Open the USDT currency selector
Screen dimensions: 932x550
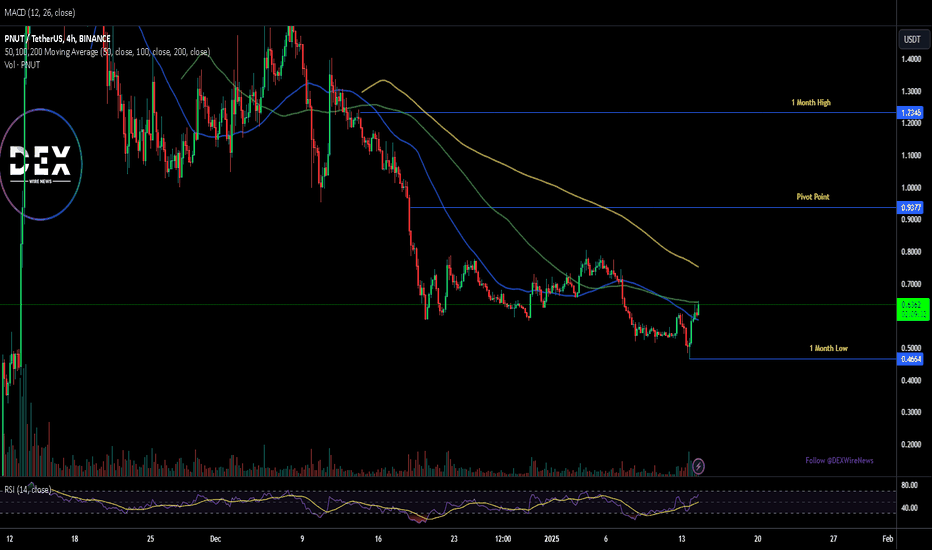[x=912, y=39]
